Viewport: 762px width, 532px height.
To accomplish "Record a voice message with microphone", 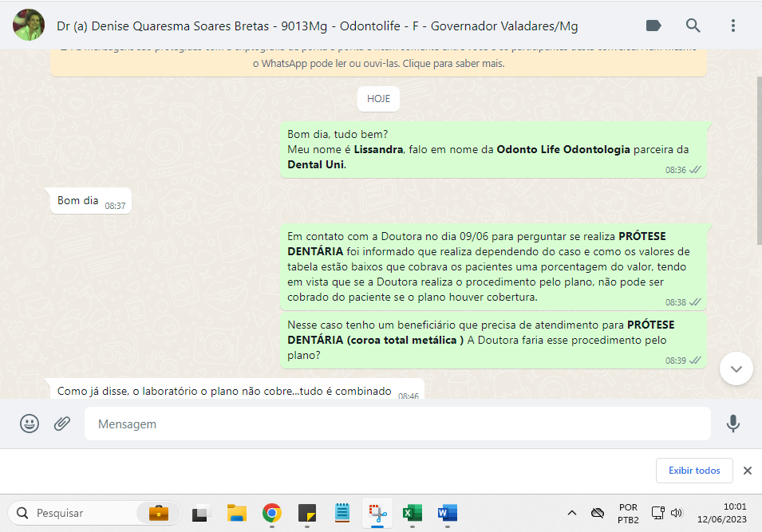I will click(x=732, y=424).
